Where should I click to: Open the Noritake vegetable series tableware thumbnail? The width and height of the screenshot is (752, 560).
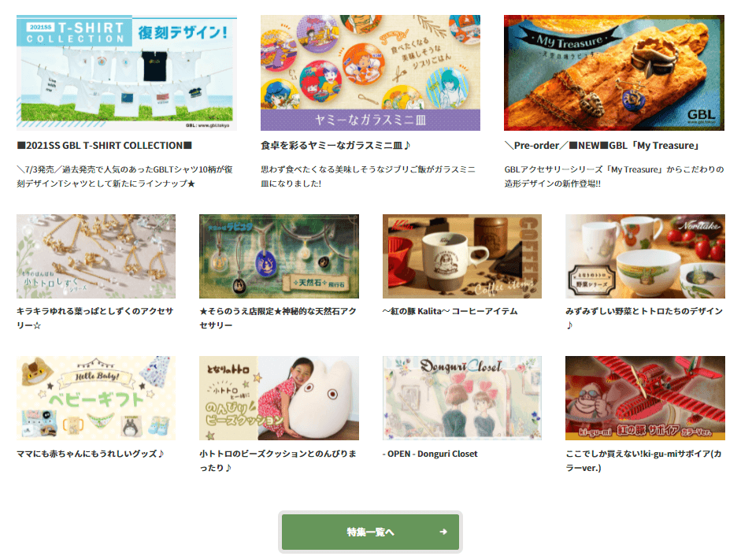(x=645, y=256)
